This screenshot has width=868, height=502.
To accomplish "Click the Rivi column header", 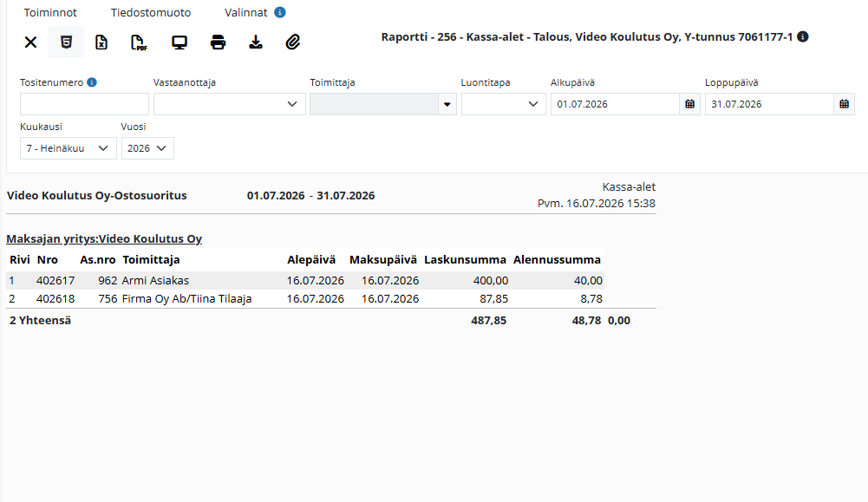I will tap(20, 259).
